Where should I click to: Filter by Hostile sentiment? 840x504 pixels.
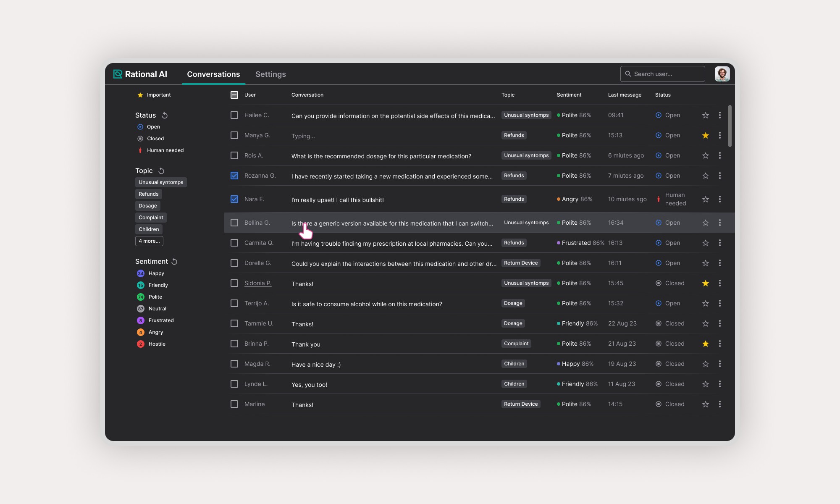click(151, 344)
